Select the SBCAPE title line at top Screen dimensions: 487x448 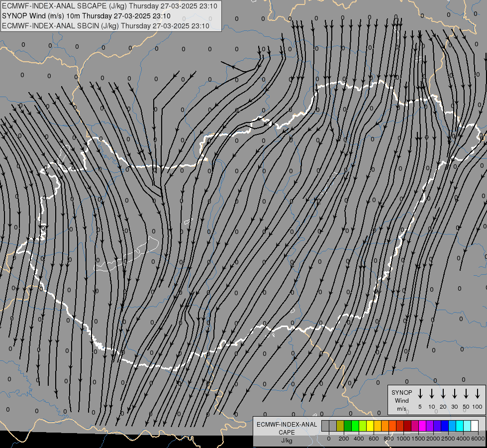109,6
